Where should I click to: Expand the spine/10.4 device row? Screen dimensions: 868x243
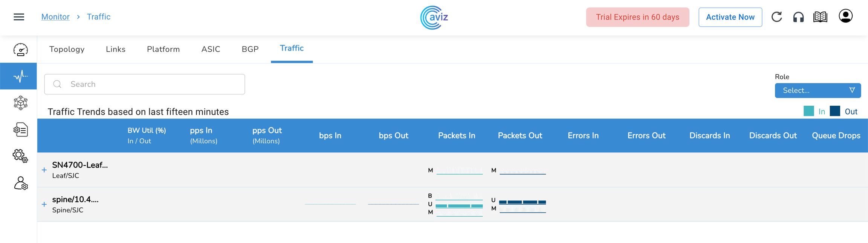[44, 205]
